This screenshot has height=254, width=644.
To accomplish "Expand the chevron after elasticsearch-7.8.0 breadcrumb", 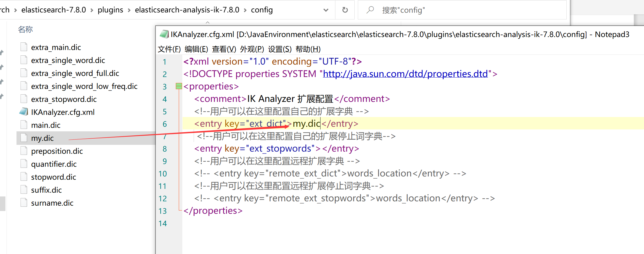I will click(92, 10).
